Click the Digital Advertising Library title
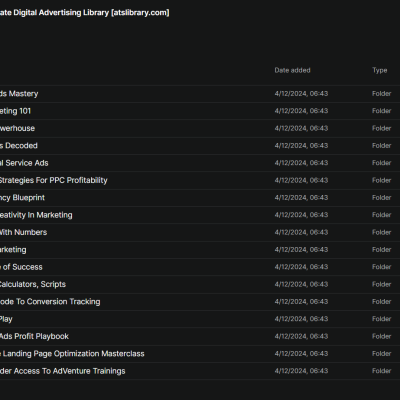400x400 pixels. (x=84, y=13)
